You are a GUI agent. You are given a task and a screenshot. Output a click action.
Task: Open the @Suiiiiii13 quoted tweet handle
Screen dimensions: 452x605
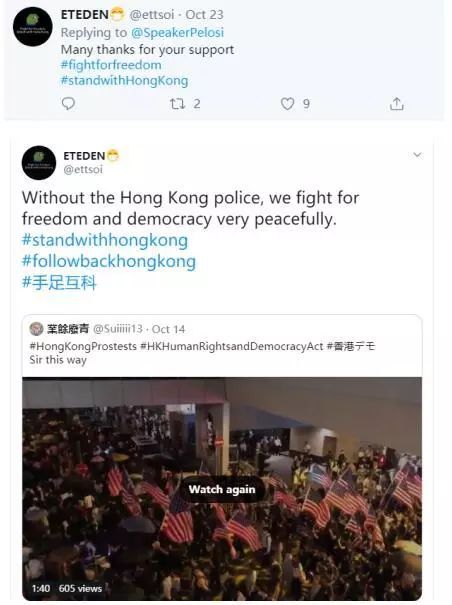[118, 329]
